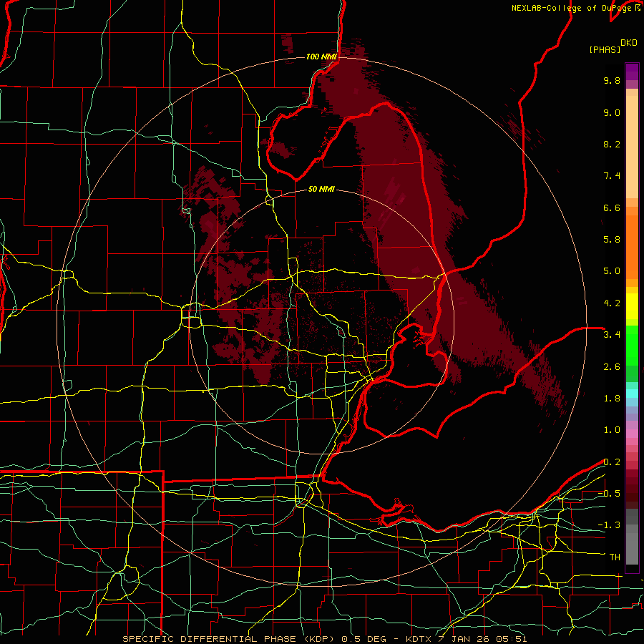The height and width of the screenshot is (644, 644).
Task: Click the 6.6 legend value
Action: (x=612, y=208)
